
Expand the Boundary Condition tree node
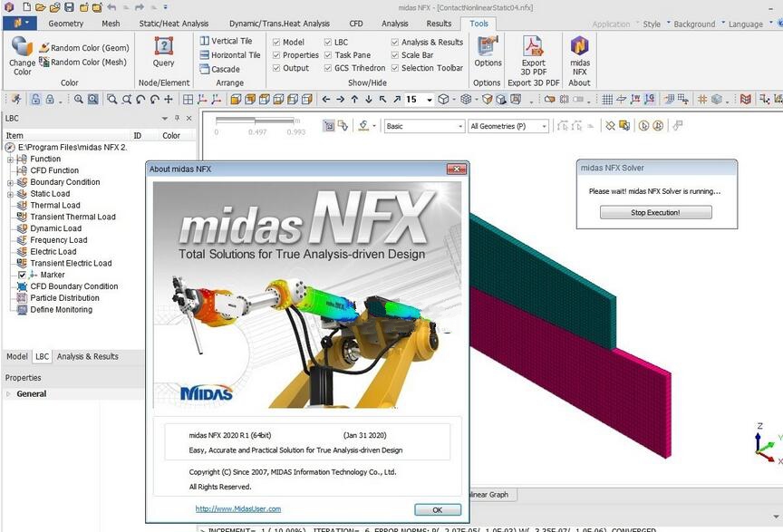(10, 183)
